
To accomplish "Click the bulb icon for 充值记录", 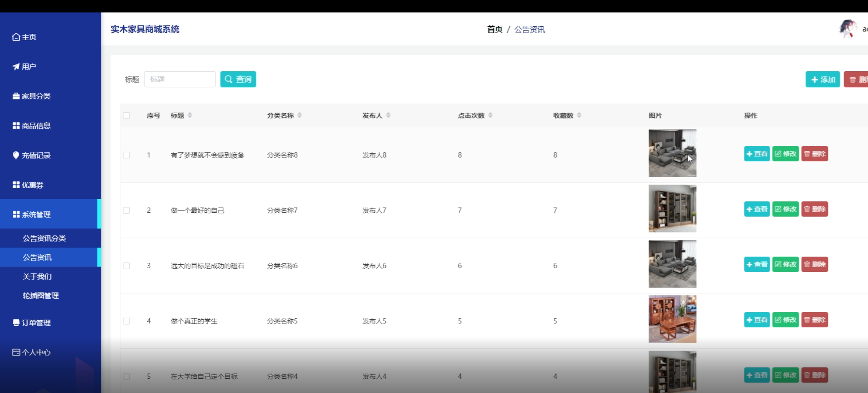I will click(x=16, y=155).
